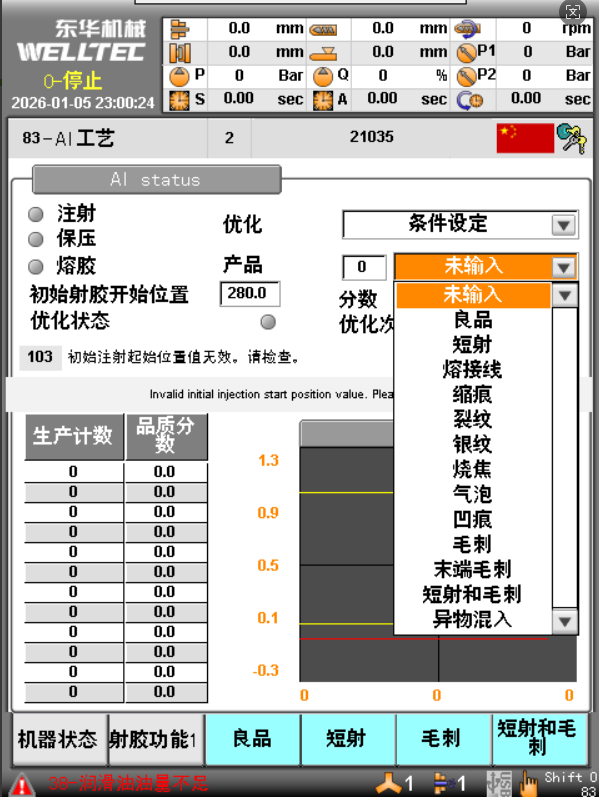Click the orange three-way arrow status icon
This screenshot has width=599, height=797.
(388, 783)
